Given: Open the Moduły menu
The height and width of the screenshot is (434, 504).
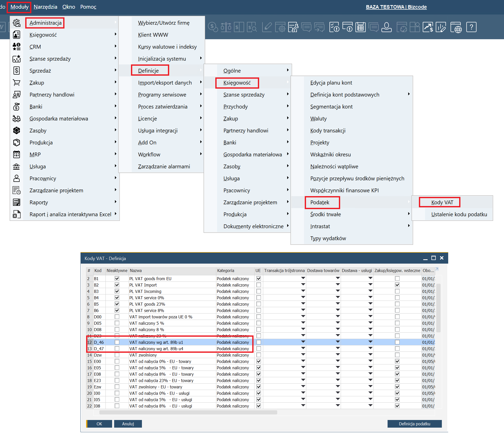Looking at the screenshot, I should (19, 7).
